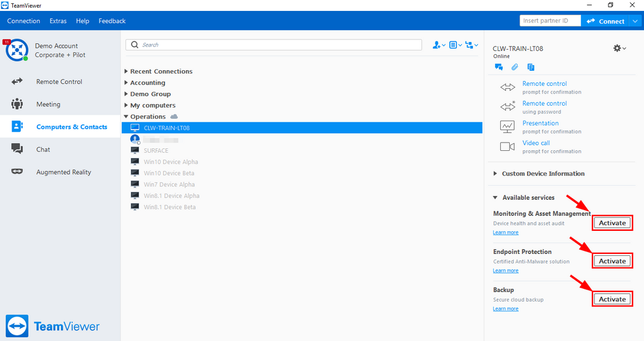Click the Augmented Reality goggles icon
The image size is (644, 341).
coord(17,171)
